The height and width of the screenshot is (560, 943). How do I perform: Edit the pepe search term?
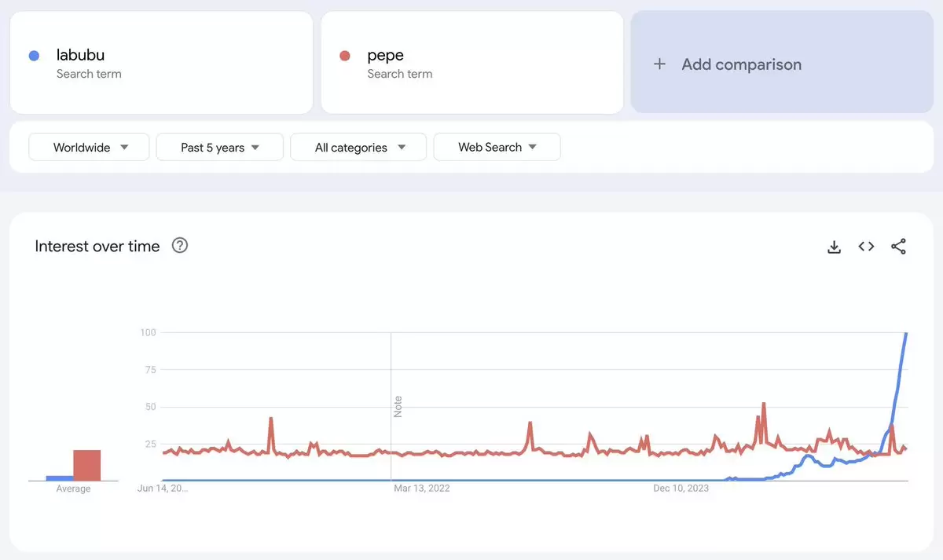click(x=472, y=62)
